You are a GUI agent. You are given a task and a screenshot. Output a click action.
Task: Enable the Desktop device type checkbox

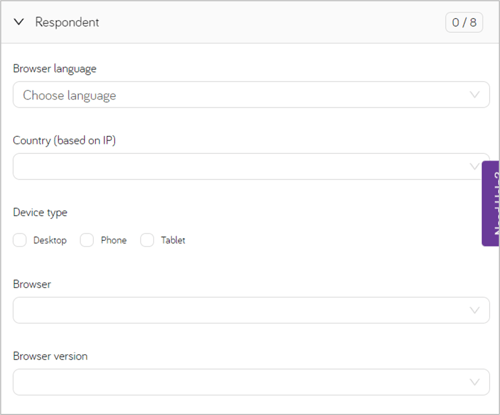click(x=20, y=240)
